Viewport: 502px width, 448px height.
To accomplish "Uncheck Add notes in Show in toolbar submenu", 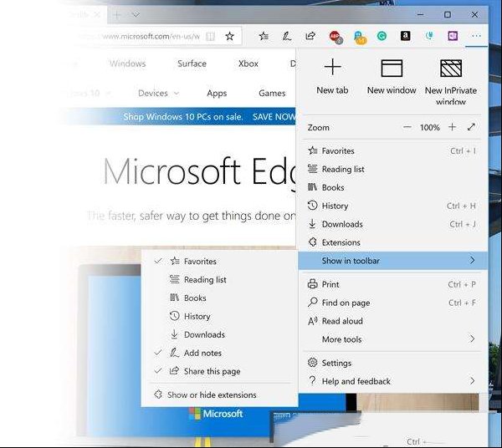I will pyautogui.click(x=219, y=353).
